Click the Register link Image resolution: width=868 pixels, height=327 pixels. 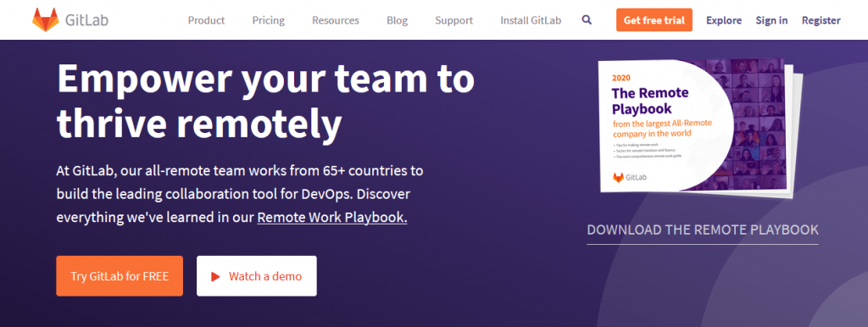click(821, 20)
